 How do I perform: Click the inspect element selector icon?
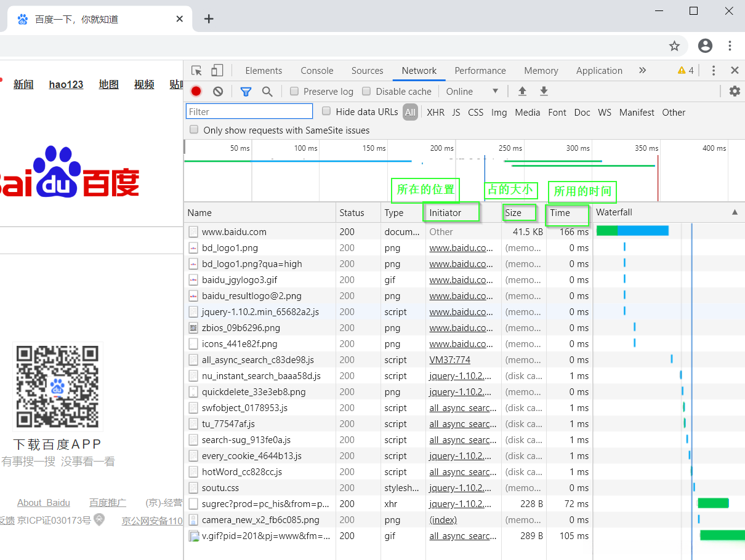tap(196, 71)
